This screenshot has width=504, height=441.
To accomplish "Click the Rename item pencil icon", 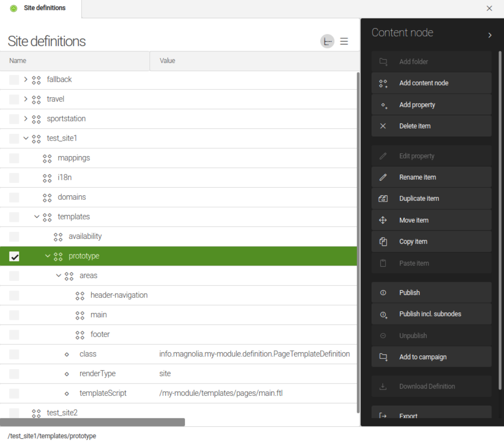I will coord(383,177).
